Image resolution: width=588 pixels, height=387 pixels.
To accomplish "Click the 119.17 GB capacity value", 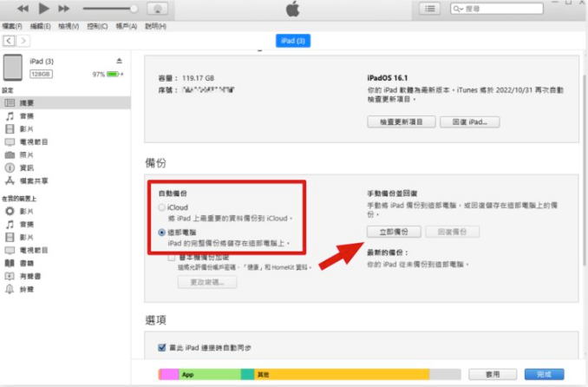I will click(198, 78).
